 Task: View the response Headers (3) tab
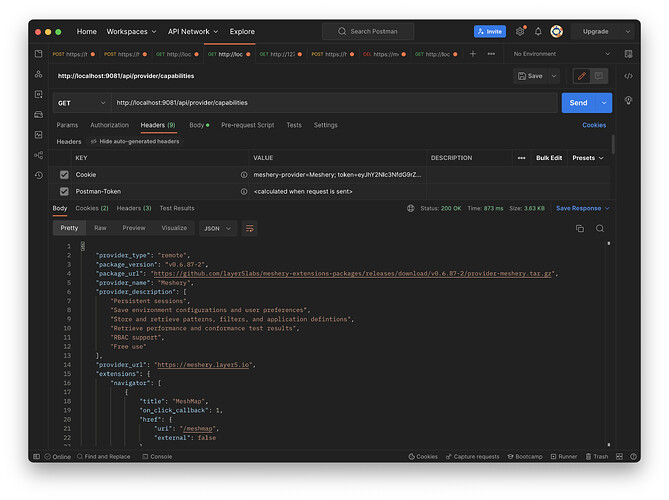134,208
